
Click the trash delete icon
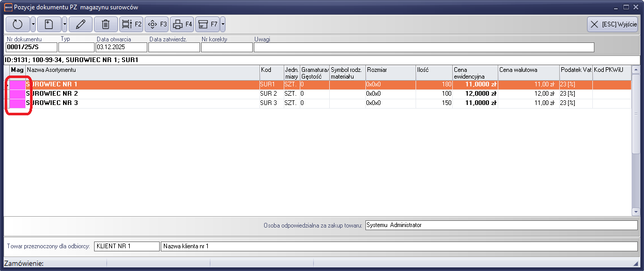coord(105,24)
